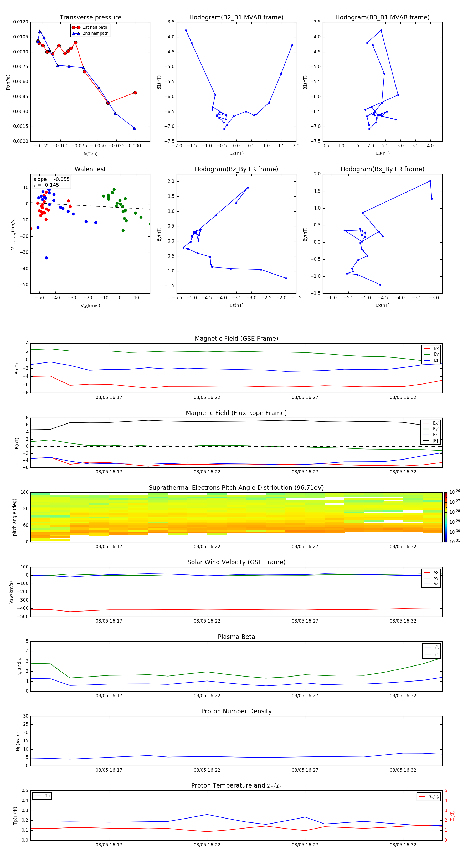Click the 'By' entry in GSE field legend
This screenshot has width=473, height=868.
(431, 354)
